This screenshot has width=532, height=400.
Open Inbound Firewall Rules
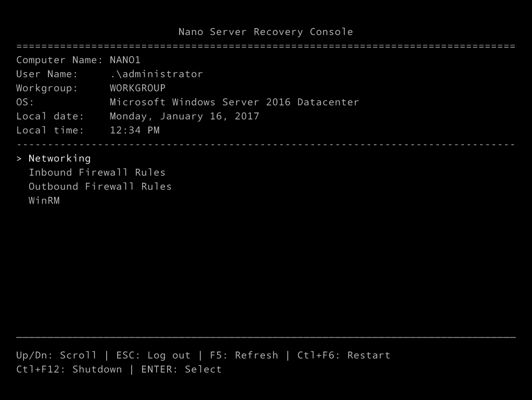point(97,172)
